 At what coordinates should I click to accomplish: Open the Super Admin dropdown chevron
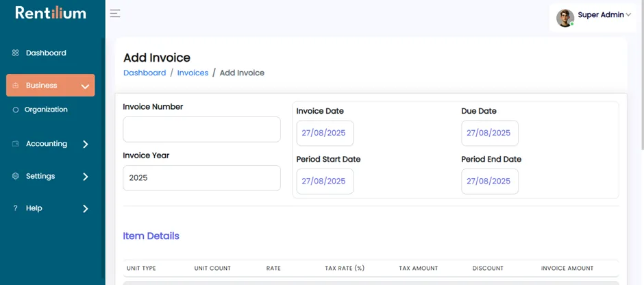pos(628,15)
